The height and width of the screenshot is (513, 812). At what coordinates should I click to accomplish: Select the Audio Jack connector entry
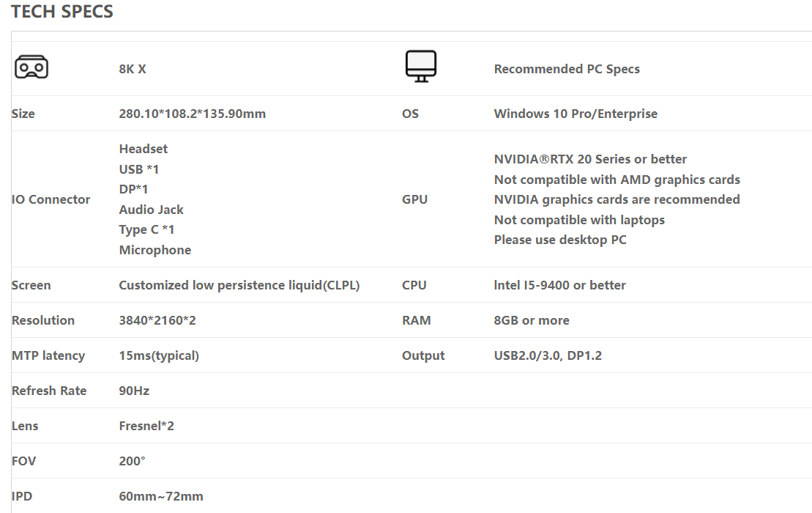(152, 210)
